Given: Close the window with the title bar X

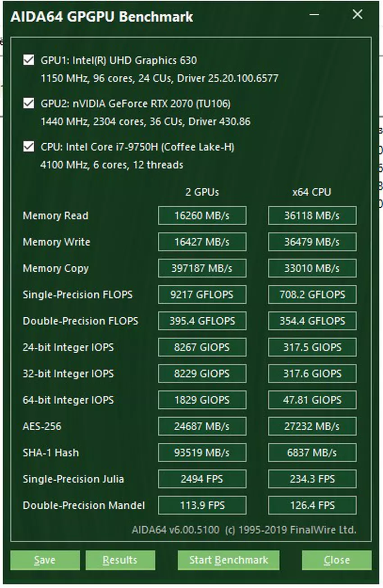Looking at the screenshot, I should (x=357, y=15).
